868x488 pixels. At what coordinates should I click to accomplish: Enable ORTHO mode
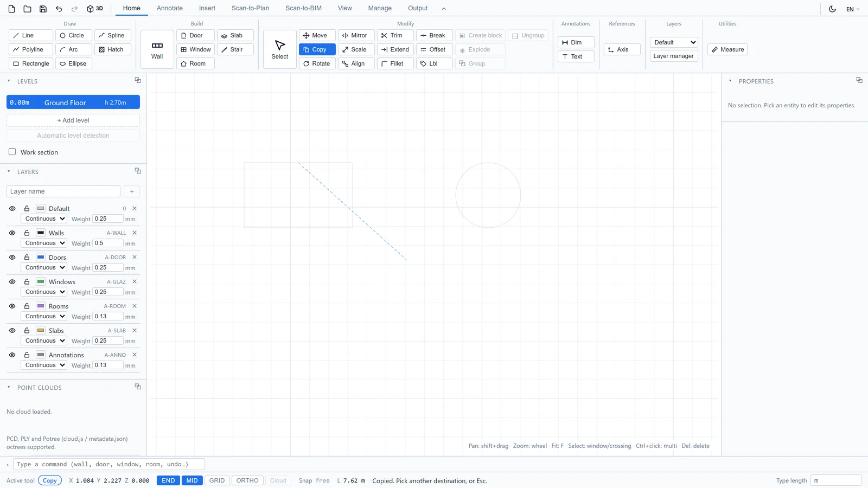coord(247,480)
